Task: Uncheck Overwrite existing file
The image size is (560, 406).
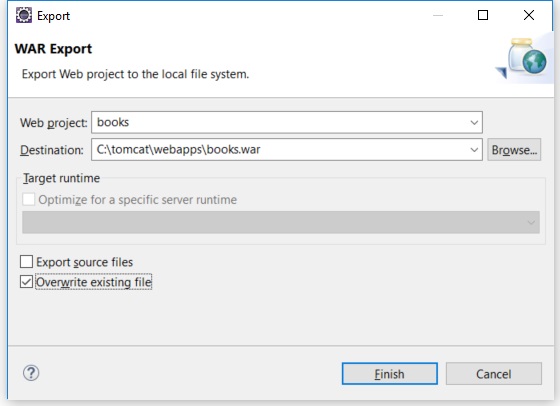Action: 26,282
